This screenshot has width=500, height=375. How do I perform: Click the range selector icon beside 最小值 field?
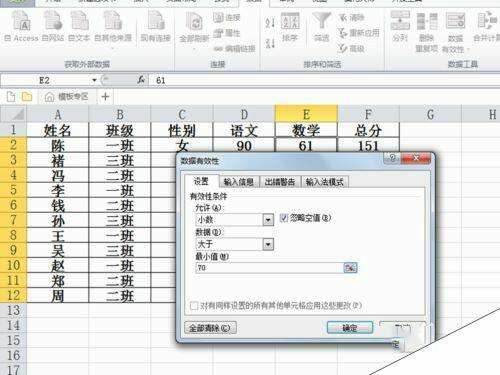(x=350, y=267)
